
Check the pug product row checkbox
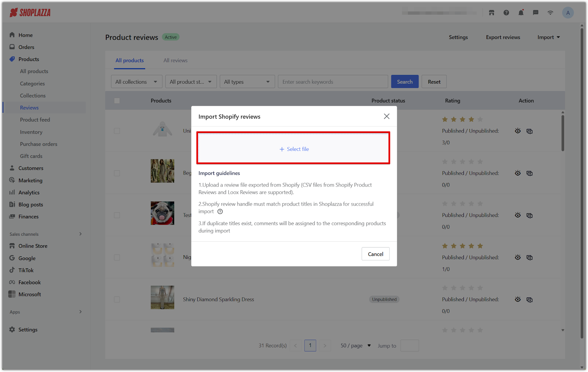117,215
